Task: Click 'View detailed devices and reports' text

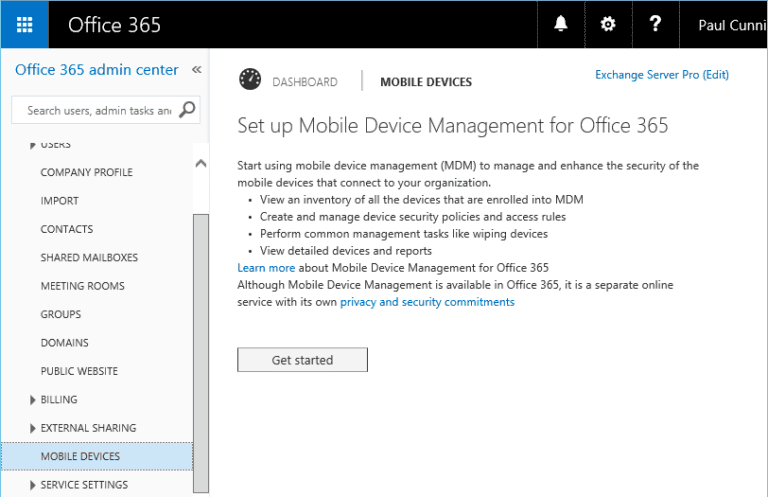Action: point(346,251)
